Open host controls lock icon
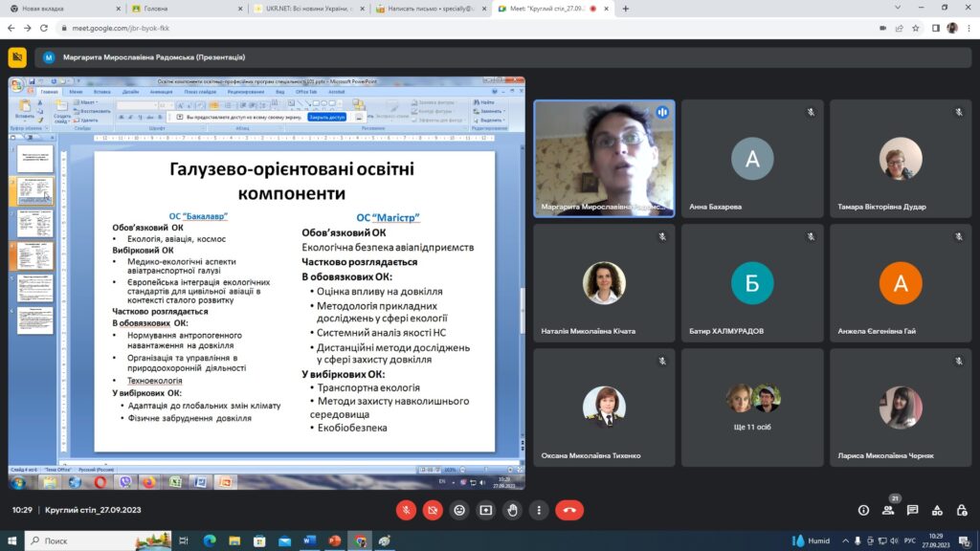Viewport: 980px width, 551px height. (961, 510)
